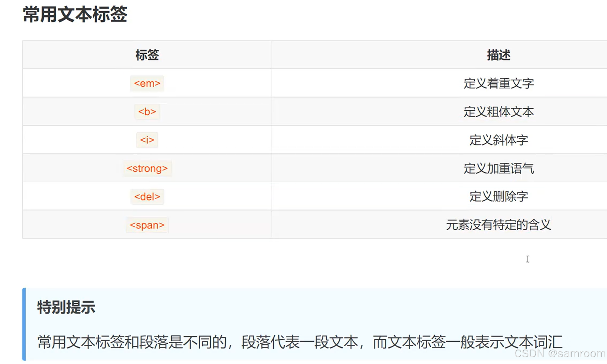Select the <i> tag code
Image resolution: width=607 pixels, height=364 pixels.
tap(147, 140)
